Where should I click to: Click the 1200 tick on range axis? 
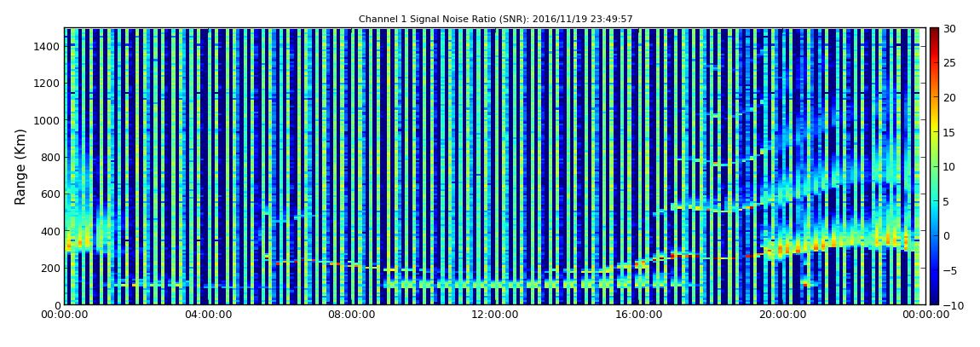tap(47, 84)
